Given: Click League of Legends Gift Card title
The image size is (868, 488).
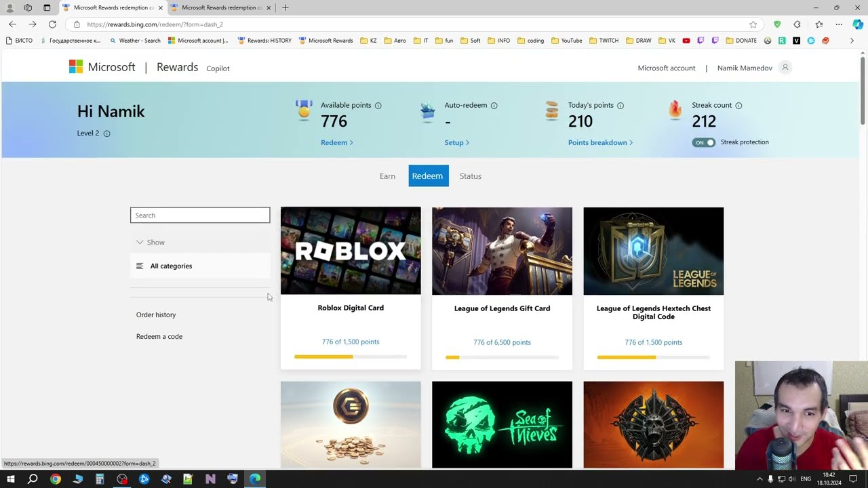Looking at the screenshot, I should (x=502, y=308).
